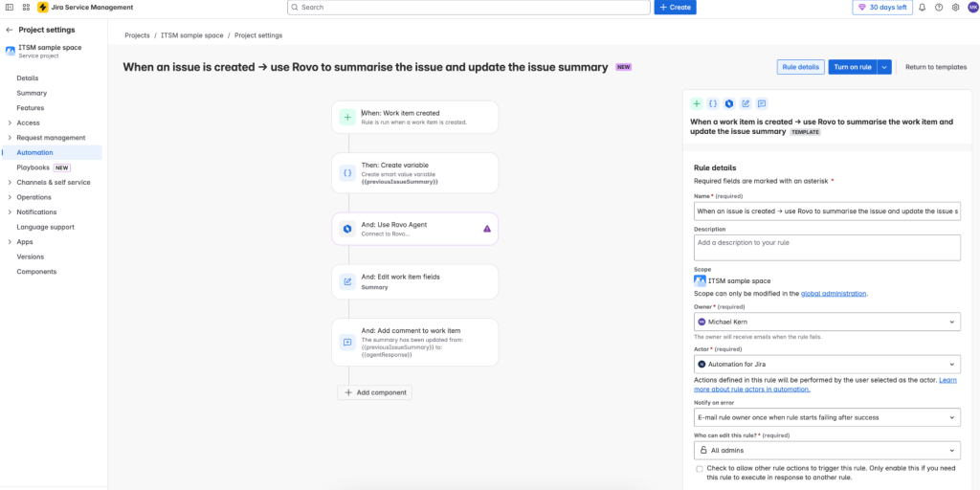Click the edit pencil icon in panel header
Screen dimensions: 980x490
745,103
